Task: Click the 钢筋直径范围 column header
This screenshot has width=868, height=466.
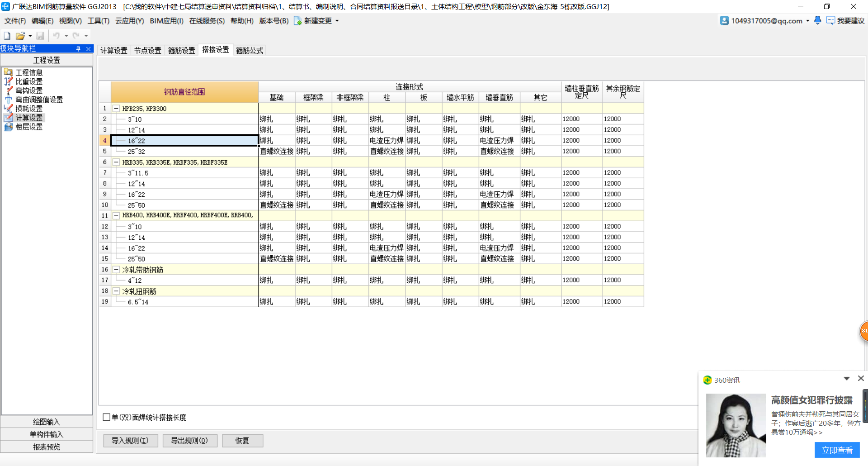Action: (184, 92)
